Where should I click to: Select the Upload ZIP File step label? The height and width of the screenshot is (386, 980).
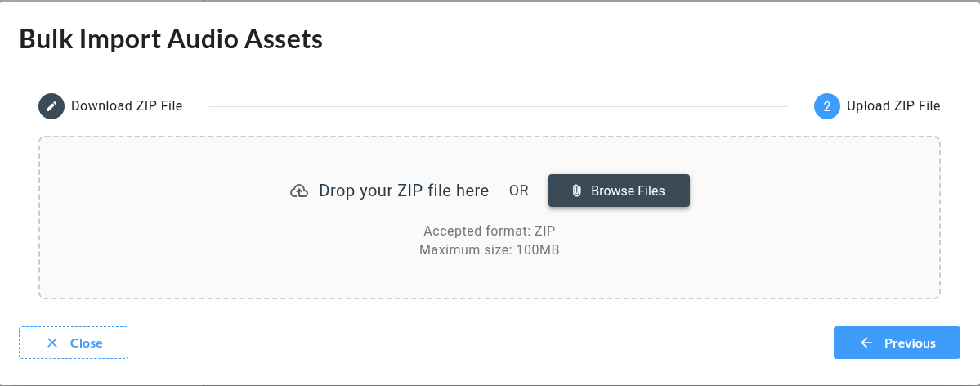point(893,106)
